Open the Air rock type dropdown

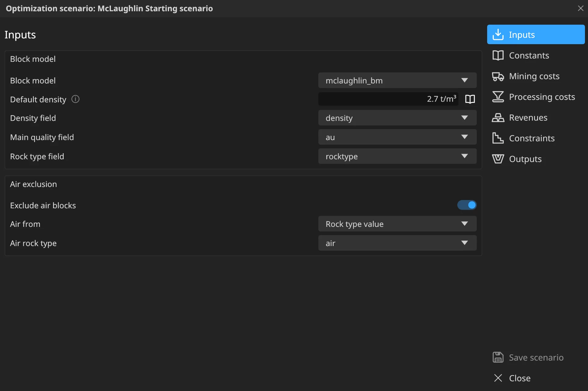pos(397,243)
